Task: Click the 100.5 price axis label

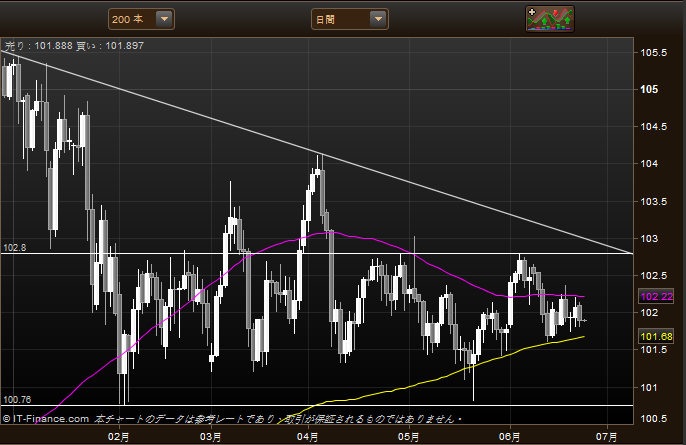Action: point(654,419)
